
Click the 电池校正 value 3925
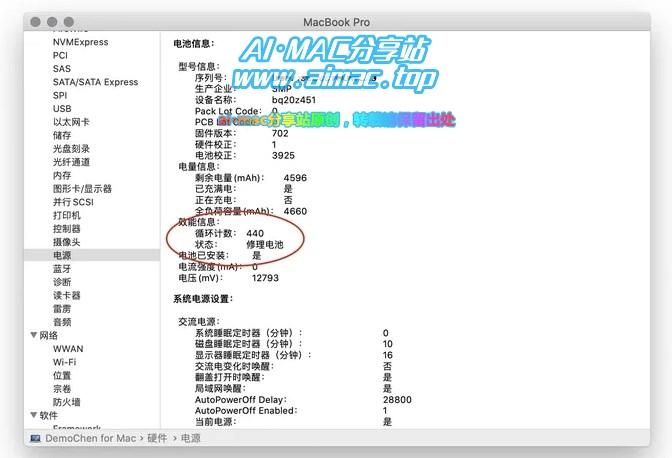tap(283, 156)
